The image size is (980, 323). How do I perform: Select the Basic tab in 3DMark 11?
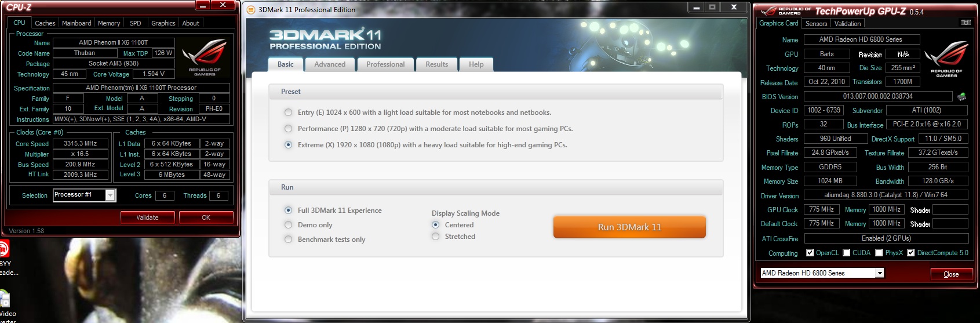(x=286, y=64)
